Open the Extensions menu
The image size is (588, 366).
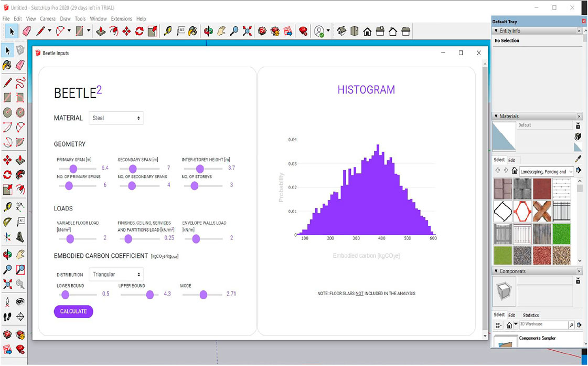pos(122,19)
